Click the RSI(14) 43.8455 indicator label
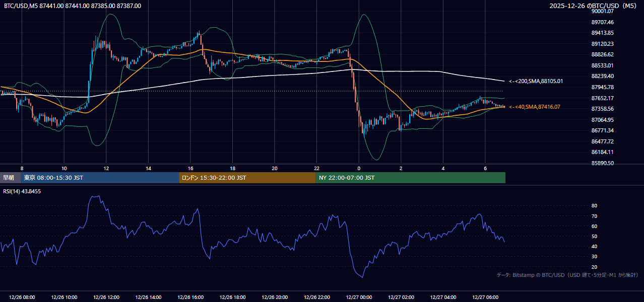Screen dimensions: 644x302 22,191
